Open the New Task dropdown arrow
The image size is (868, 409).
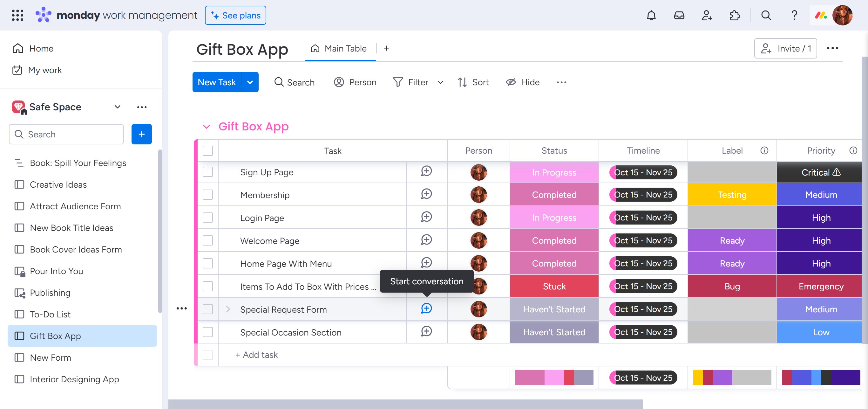pos(250,82)
